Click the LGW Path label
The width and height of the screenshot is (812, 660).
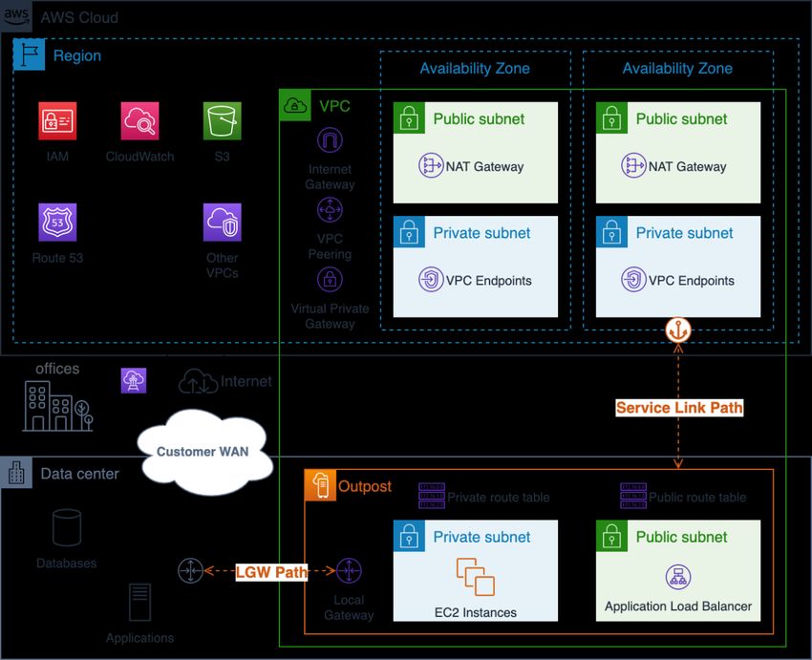pos(271,572)
